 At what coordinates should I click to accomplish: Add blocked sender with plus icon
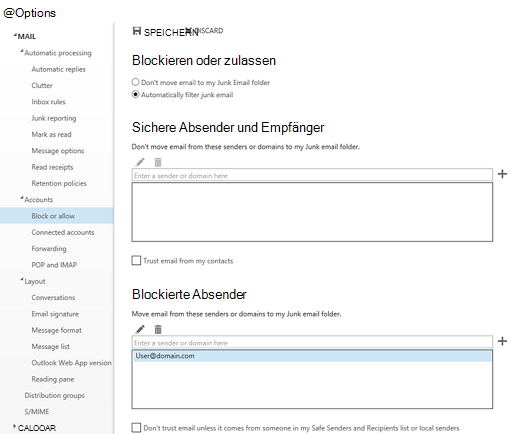point(502,341)
